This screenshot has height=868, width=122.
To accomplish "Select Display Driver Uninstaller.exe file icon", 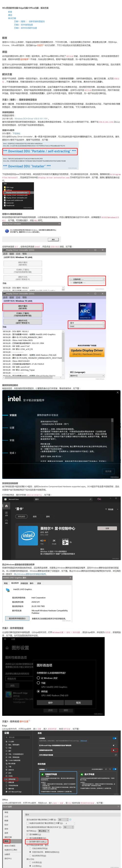I will (x=4, y=192).
